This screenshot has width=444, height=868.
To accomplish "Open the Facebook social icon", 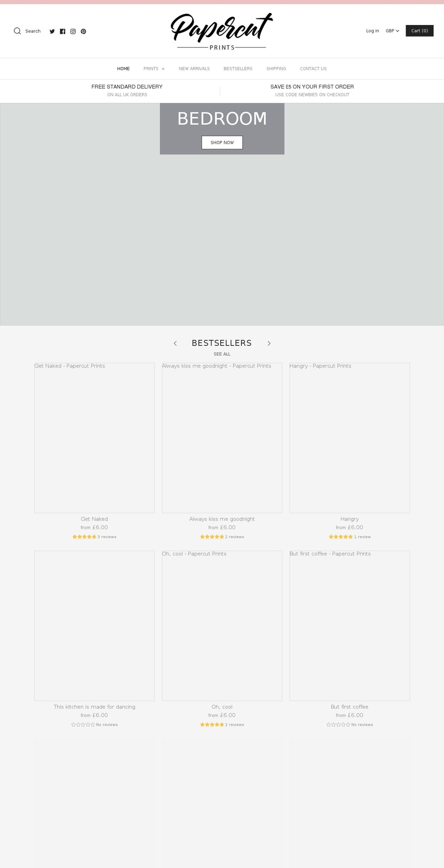I will tap(62, 31).
